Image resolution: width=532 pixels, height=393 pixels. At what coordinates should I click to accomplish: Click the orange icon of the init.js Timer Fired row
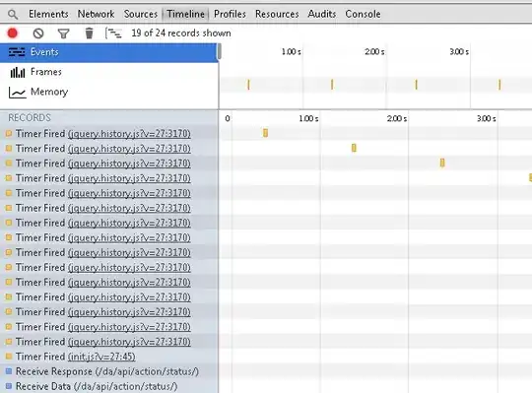[x=9, y=357]
